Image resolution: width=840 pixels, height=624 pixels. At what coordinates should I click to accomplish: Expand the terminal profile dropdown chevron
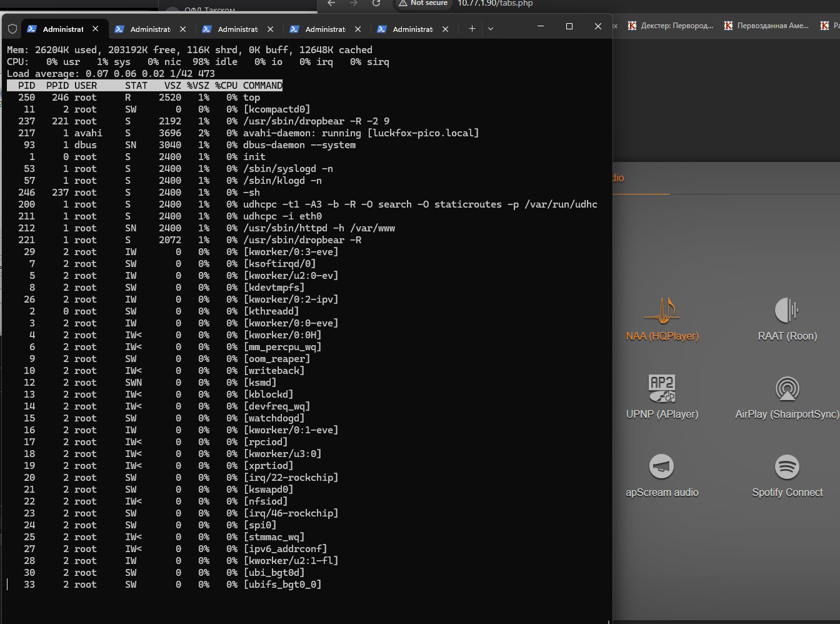[491, 29]
